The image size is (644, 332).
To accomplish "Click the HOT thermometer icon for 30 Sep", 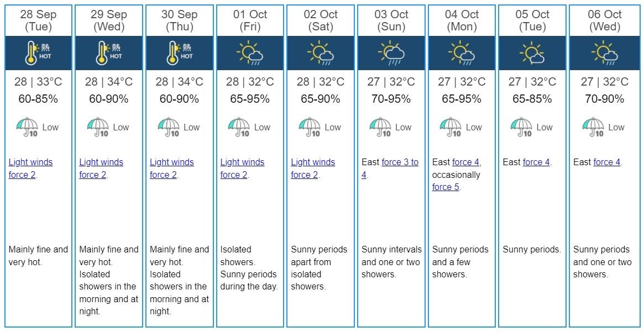I will pos(180,54).
